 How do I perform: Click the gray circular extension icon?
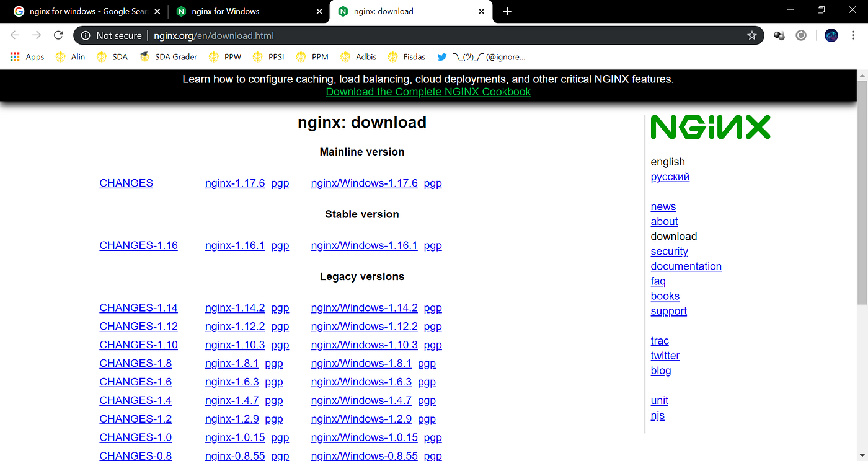[x=801, y=36]
